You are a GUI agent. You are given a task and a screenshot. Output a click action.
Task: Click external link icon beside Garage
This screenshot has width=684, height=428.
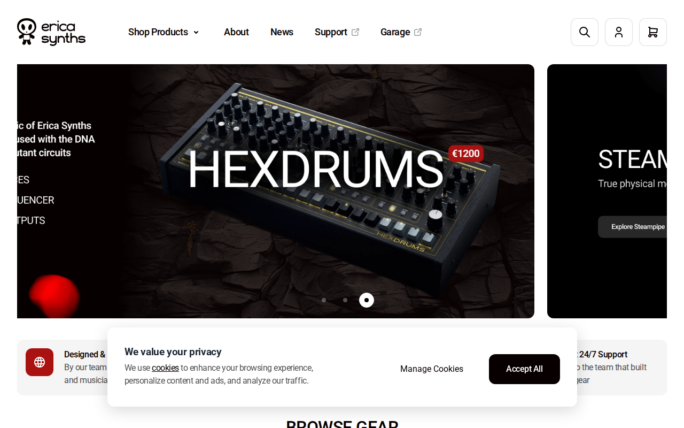tap(417, 32)
